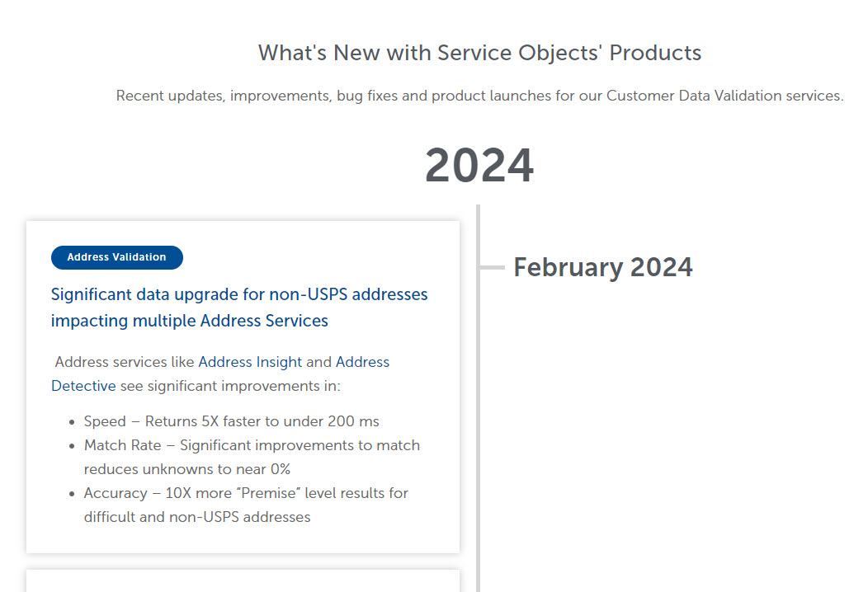Screen dimensions: 868x592
Task: Open the Significant data upgrade headline link
Action: click(239, 308)
